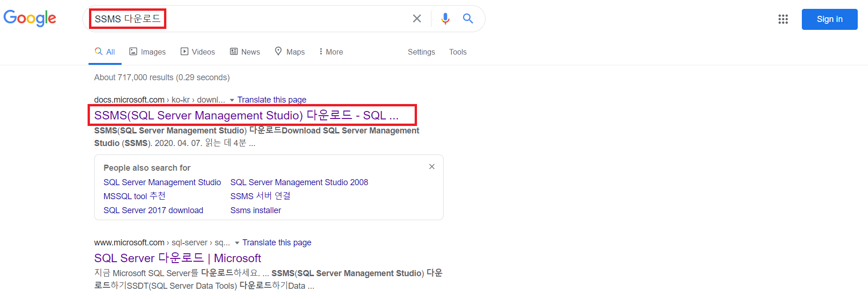
Task: Click suggested search SQL Server 2017 download
Action: [x=153, y=210]
